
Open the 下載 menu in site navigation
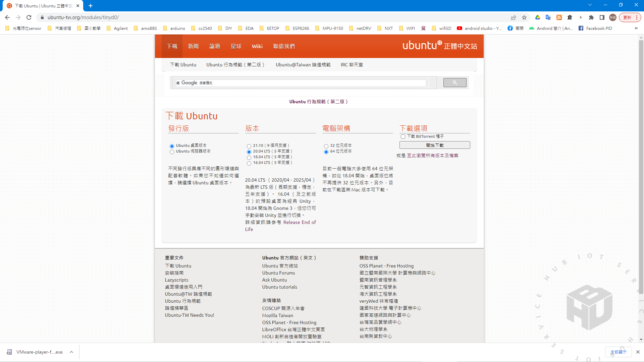click(172, 46)
